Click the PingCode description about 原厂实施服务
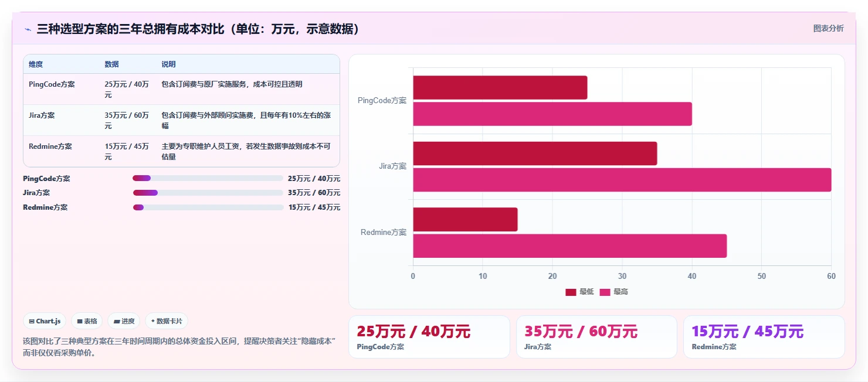868x382 pixels. pos(232,84)
